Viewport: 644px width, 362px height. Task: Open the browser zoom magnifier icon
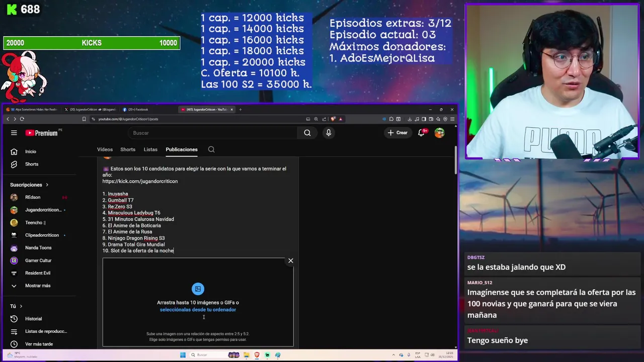(x=316, y=119)
